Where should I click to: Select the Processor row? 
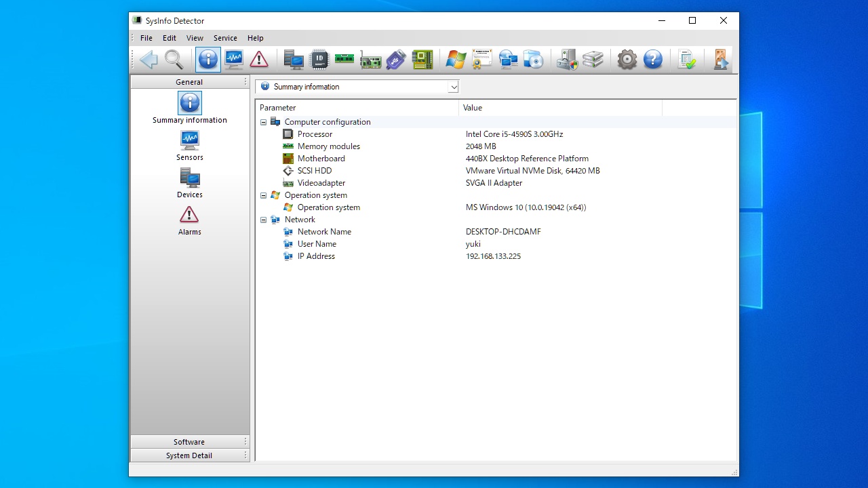[496, 134]
